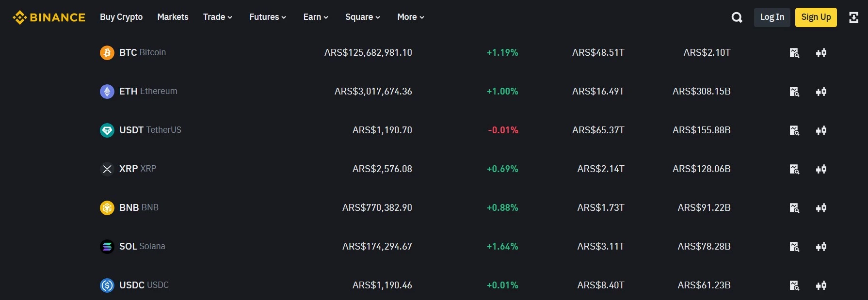The height and width of the screenshot is (300, 868).
Task: Click the chart icon for XRP row
Action: point(794,169)
